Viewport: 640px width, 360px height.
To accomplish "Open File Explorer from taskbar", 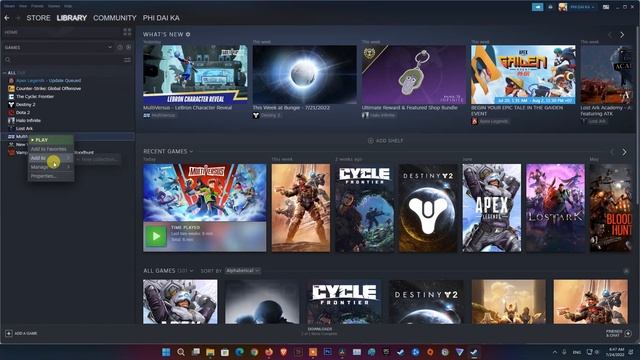I will pyautogui.click(x=210, y=352).
